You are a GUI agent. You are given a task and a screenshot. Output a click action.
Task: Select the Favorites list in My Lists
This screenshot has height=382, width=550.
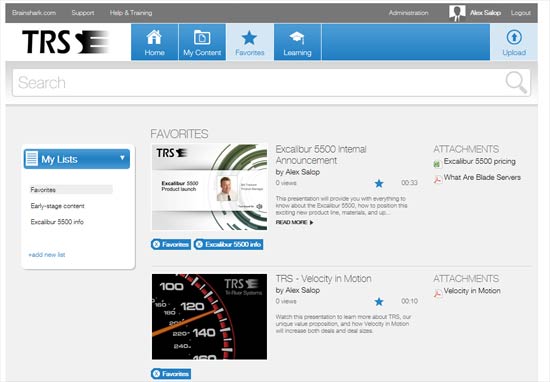[71, 190]
